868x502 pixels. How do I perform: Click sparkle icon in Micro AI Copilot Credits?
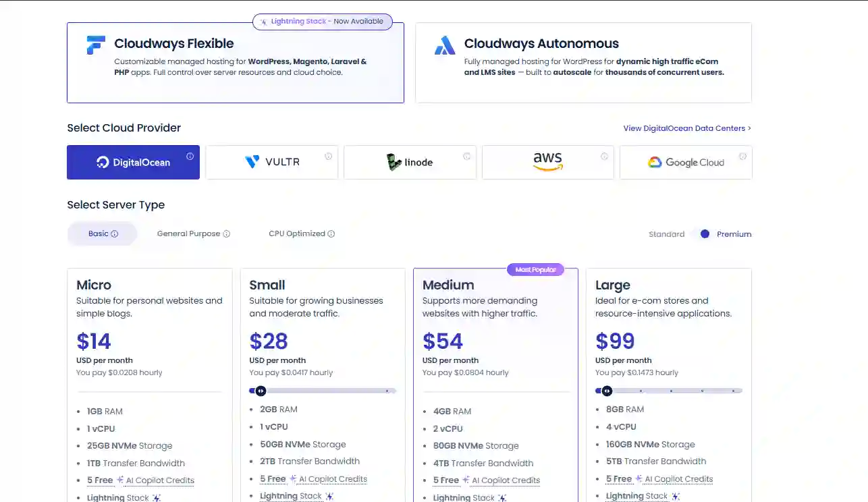(120, 480)
